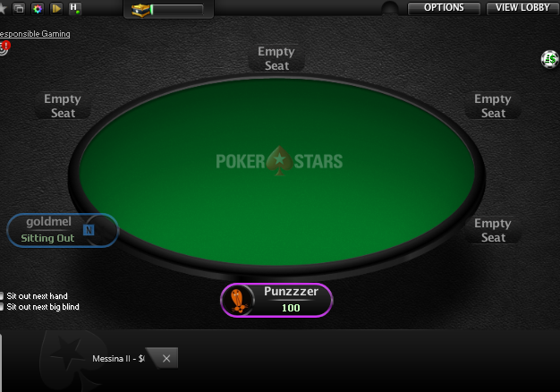
Task: Close the Messina II table tab
Action: click(x=166, y=358)
